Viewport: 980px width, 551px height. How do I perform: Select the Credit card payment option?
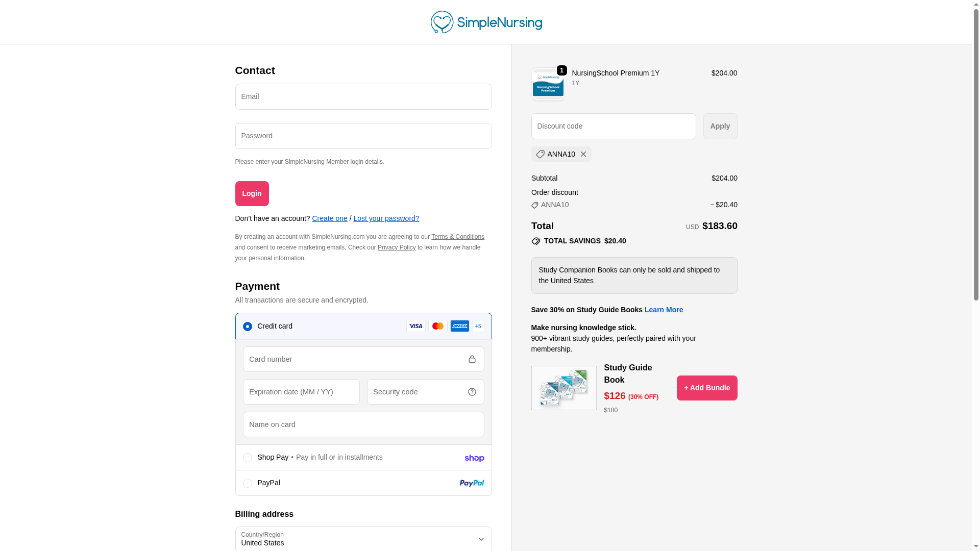click(x=248, y=327)
